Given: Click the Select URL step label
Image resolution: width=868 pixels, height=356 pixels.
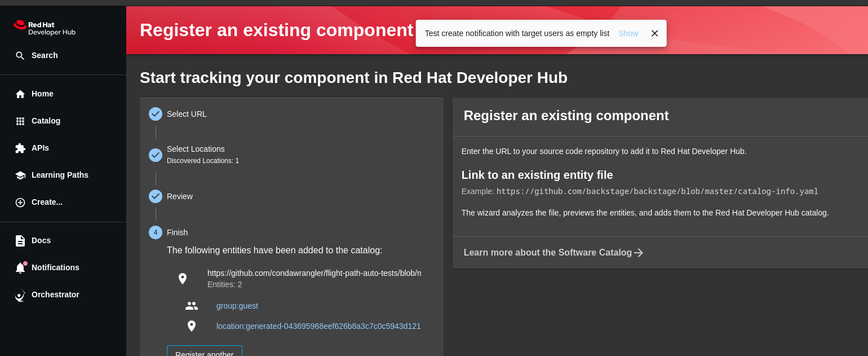Looking at the screenshot, I should (x=187, y=114).
